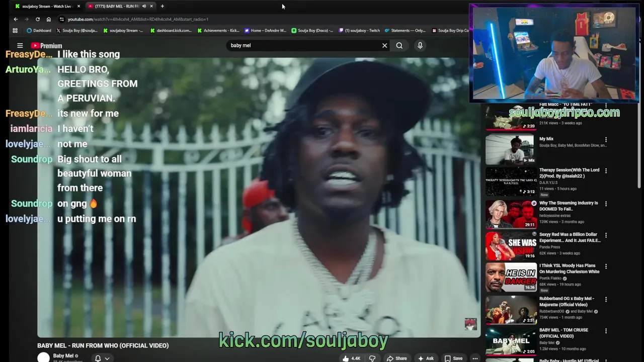Open 'Why The Streaming Industry Is DOOMED' title
Viewport: 644px width, 362px height.
569,206
